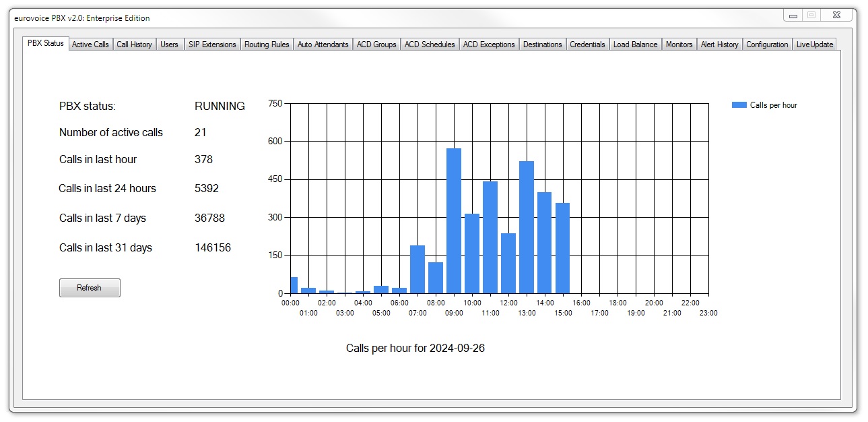The height and width of the screenshot is (422, 868).
Task: Open the Users tab
Action: click(x=169, y=44)
